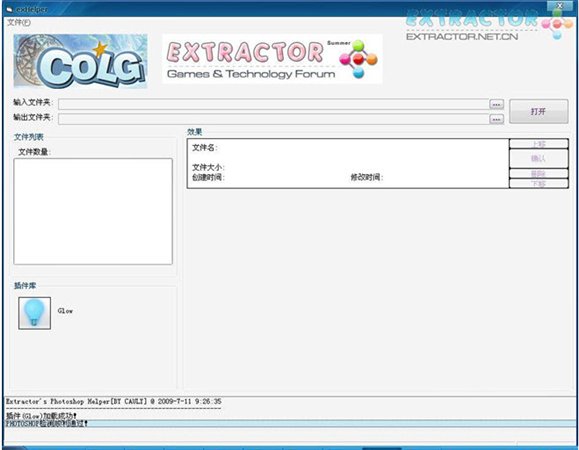Click the 打开 button
The width and height of the screenshot is (579, 450).
click(538, 111)
